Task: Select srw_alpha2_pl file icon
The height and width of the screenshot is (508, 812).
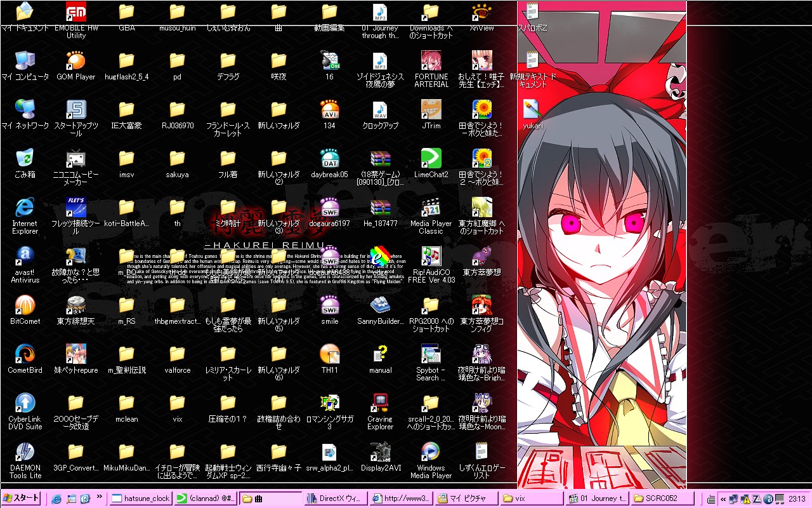Action: click(x=330, y=451)
